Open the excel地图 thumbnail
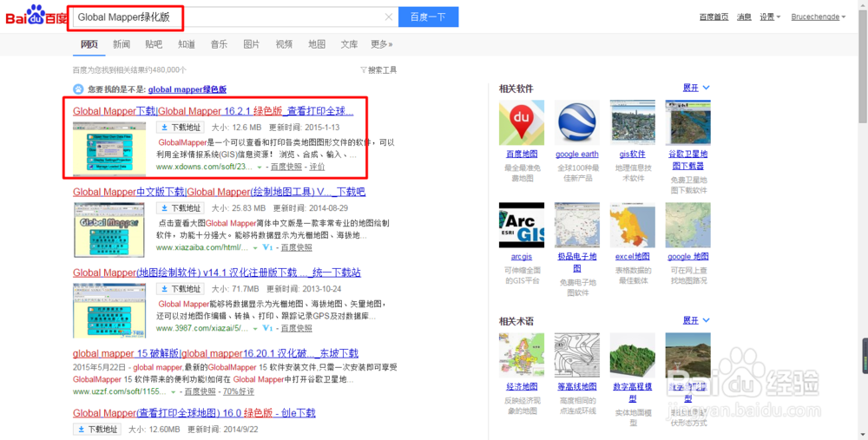 point(632,226)
